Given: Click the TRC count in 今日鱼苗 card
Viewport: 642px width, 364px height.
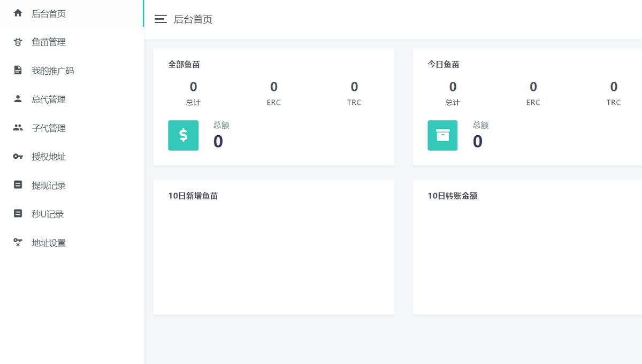Looking at the screenshot, I should (614, 87).
